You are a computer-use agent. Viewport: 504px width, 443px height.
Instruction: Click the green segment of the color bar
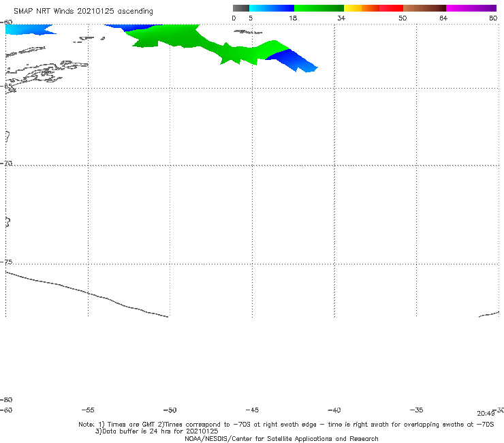(319, 8)
